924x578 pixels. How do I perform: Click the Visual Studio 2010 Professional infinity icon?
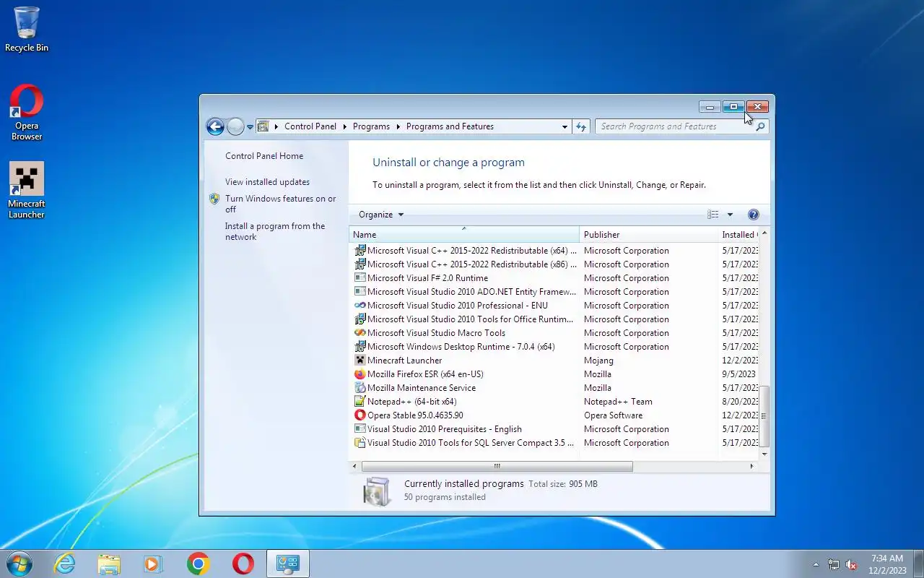[x=359, y=306]
